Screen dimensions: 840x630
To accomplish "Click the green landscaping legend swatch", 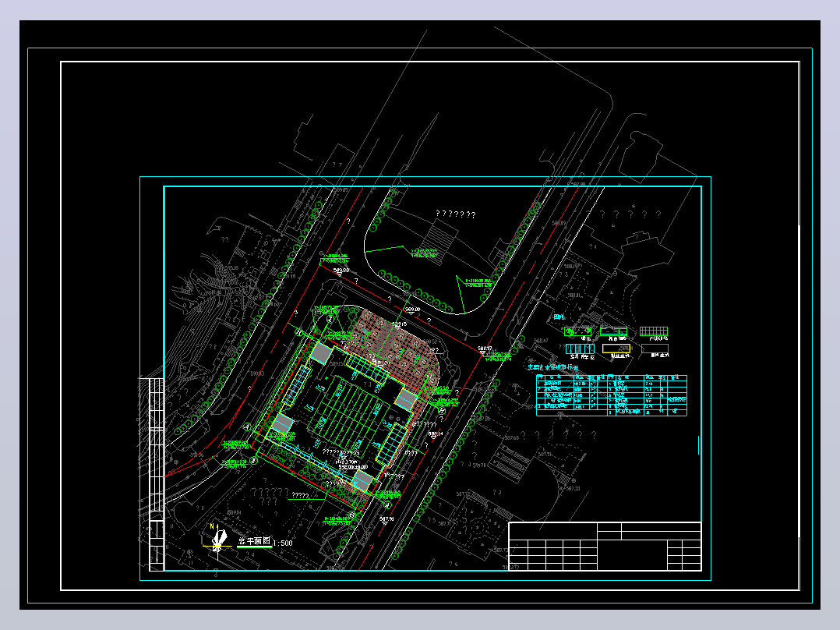I will (578, 331).
